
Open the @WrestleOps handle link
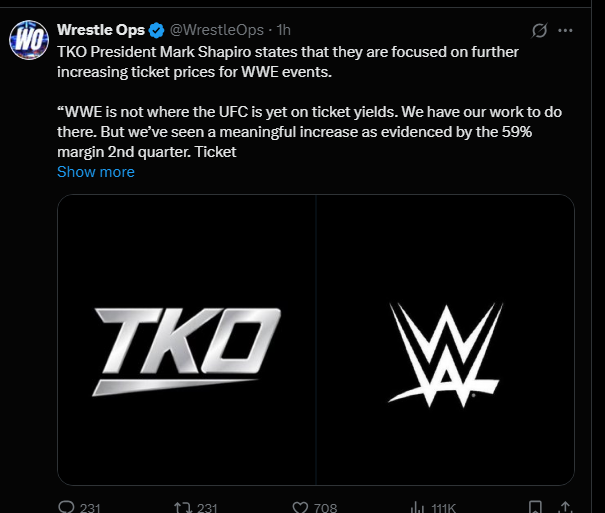(221, 30)
